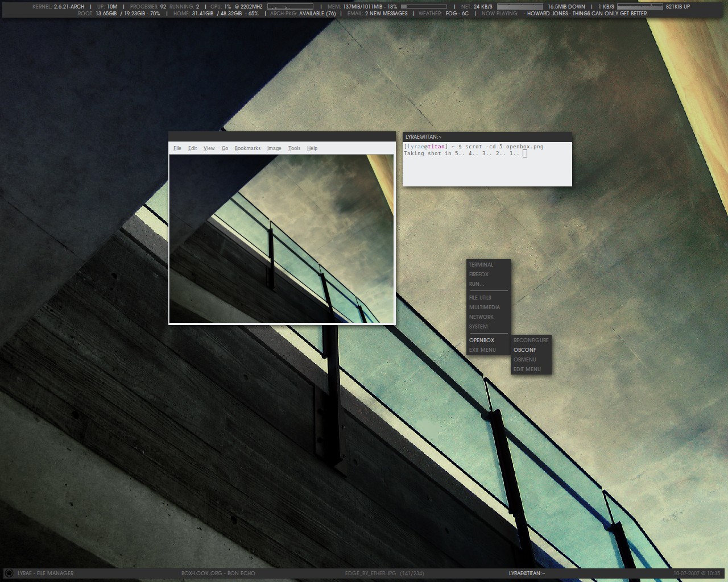The width and height of the screenshot is (728, 582).
Task: Expand the Network submenu
Action: click(488, 317)
